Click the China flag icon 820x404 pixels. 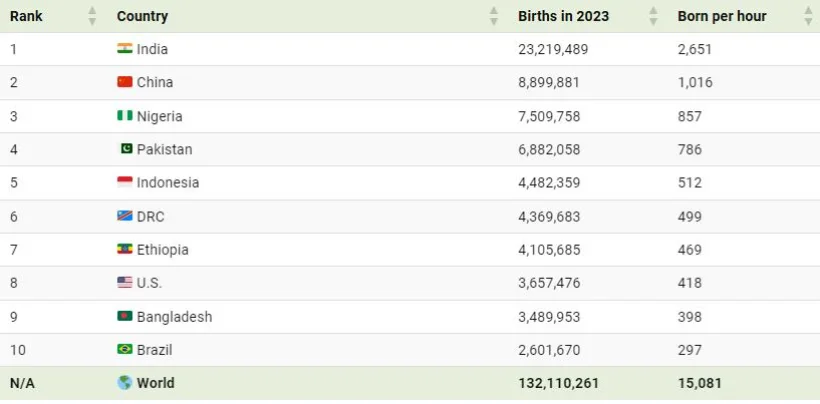tap(124, 82)
